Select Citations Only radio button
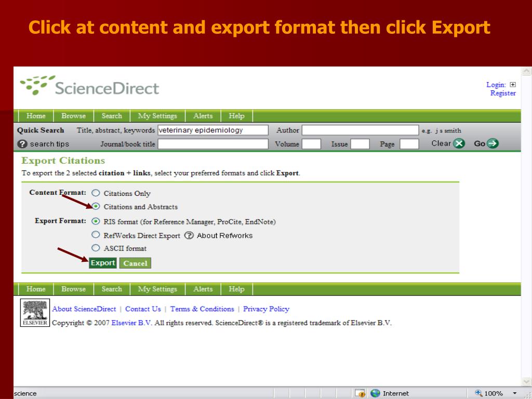This screenshot has width=532, height=399. 96,193
